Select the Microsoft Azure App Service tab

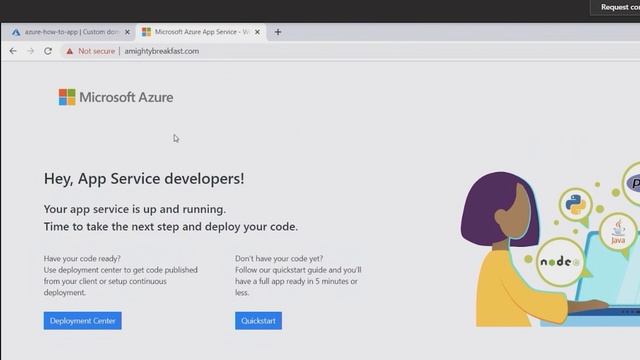[x=201, y=32]
